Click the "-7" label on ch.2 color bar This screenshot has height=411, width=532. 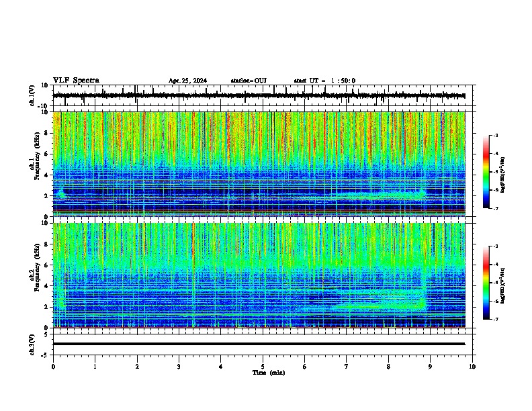496,320
